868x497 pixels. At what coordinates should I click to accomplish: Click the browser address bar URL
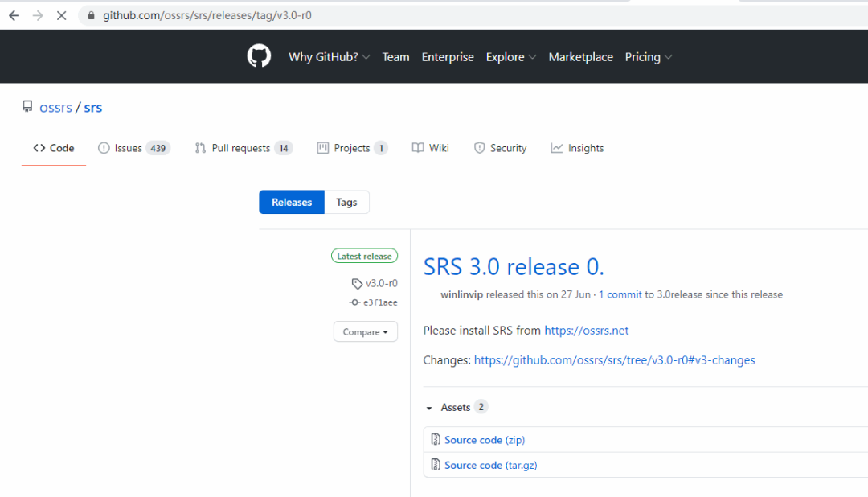(207, 15)
